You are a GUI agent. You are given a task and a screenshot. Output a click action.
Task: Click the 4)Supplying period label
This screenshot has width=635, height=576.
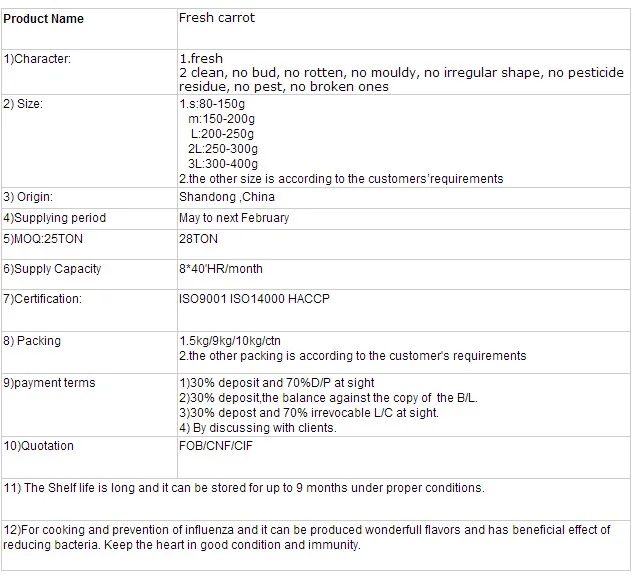coord(54,218)
